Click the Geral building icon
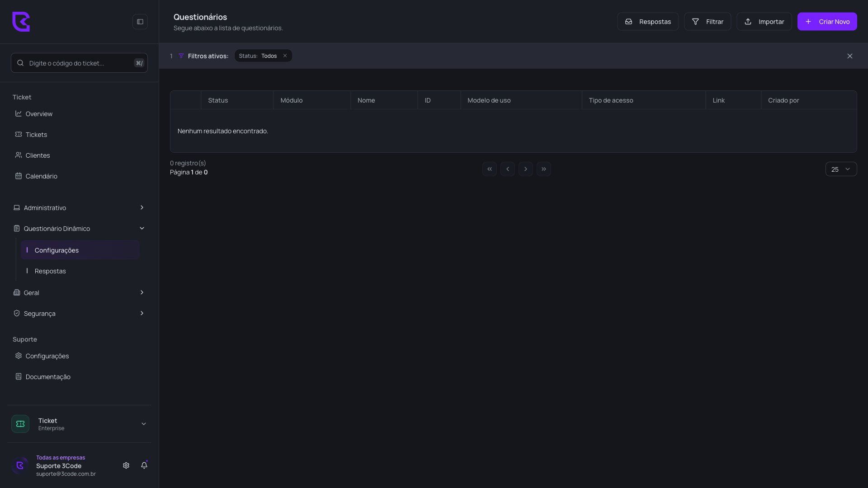 (17, 292)
